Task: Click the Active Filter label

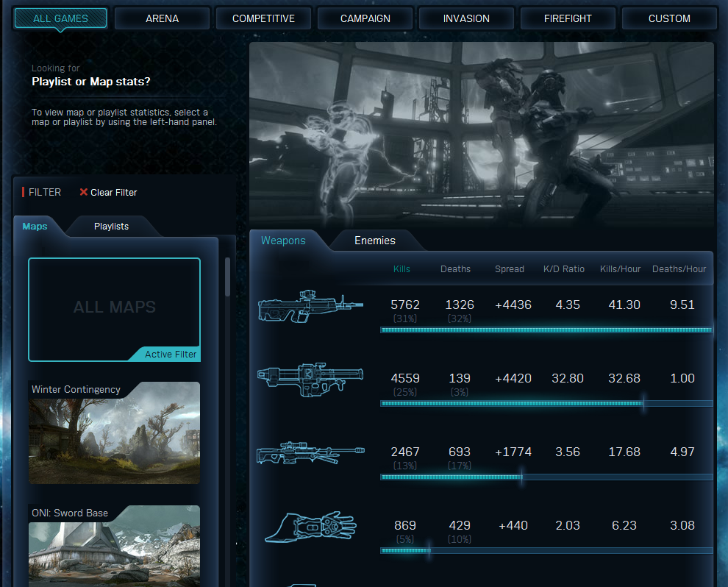Action: tap(171, 354)
